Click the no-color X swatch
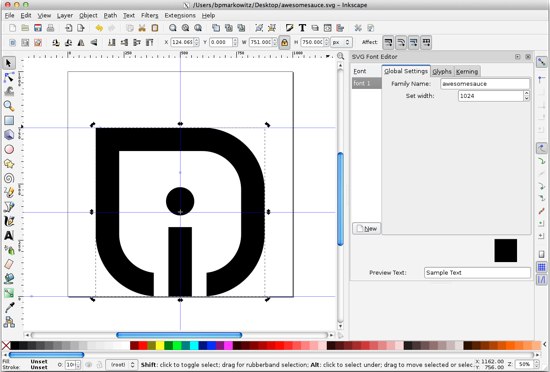The width and height of the screenshot is (550, 372). 6,345
